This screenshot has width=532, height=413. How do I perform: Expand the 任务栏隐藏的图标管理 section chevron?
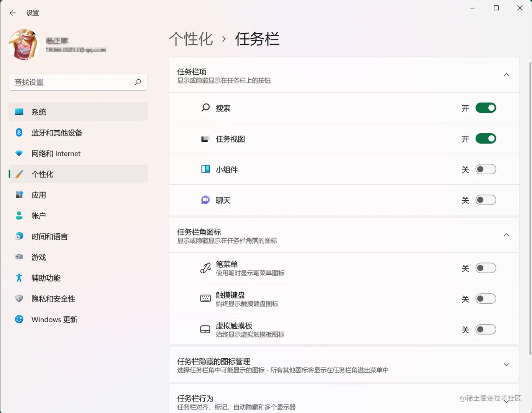coord(506,364)
